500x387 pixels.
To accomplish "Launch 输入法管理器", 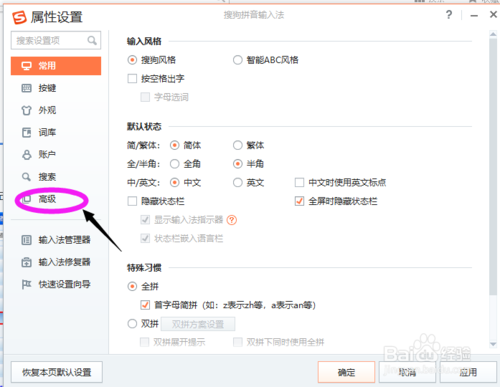I will coord(56,240).
